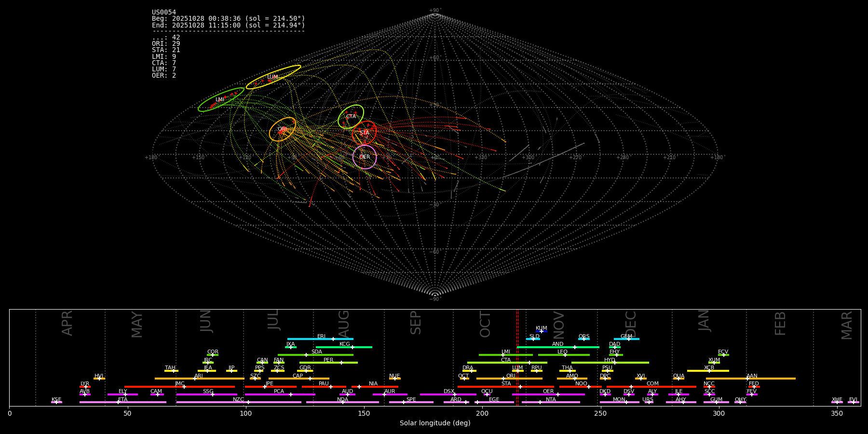Screen dimensions: 868x434
Task: Click the KUM shower bar in timeline
Action: (542, 331)
